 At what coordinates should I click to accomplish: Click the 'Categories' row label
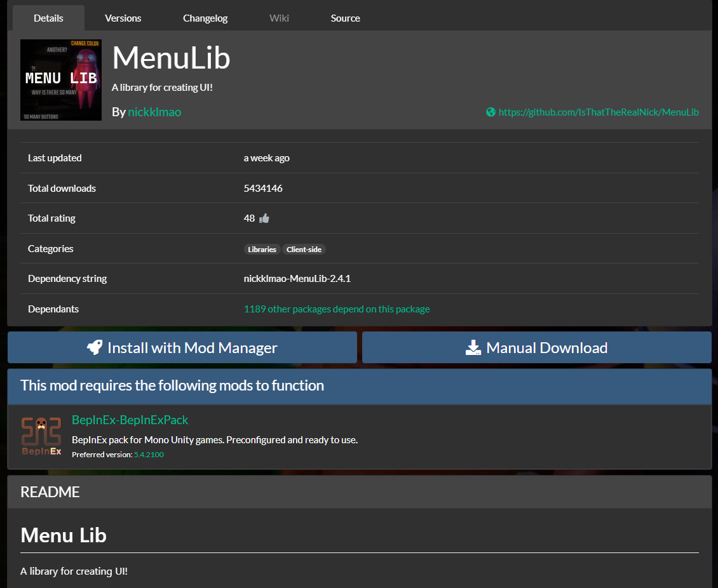[50, 249]
